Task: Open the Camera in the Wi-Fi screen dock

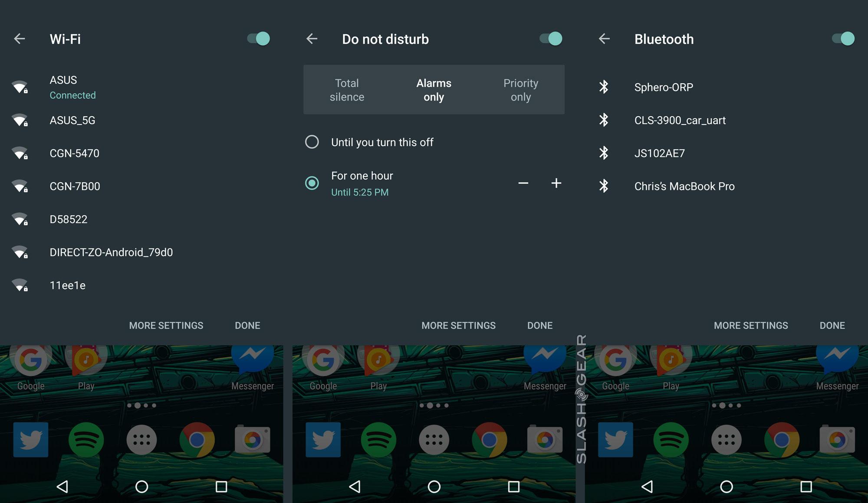Action: click(x=253, y=439)
